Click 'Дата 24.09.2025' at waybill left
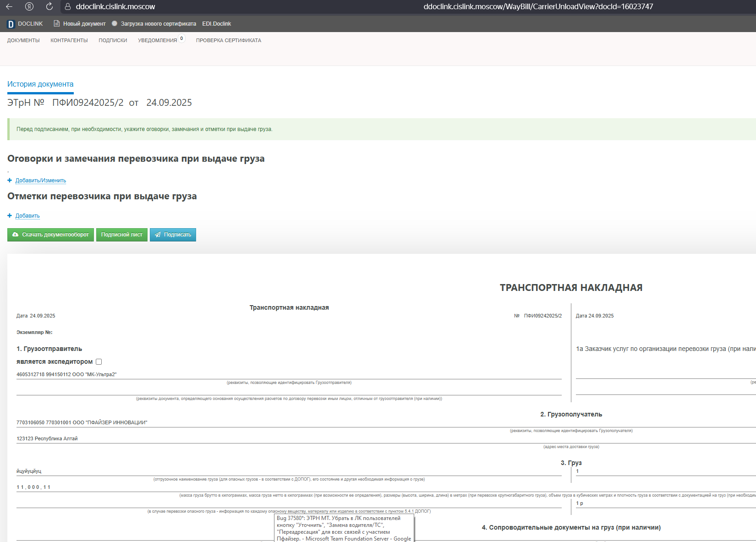The image size is (756, 542). [36, 316]
